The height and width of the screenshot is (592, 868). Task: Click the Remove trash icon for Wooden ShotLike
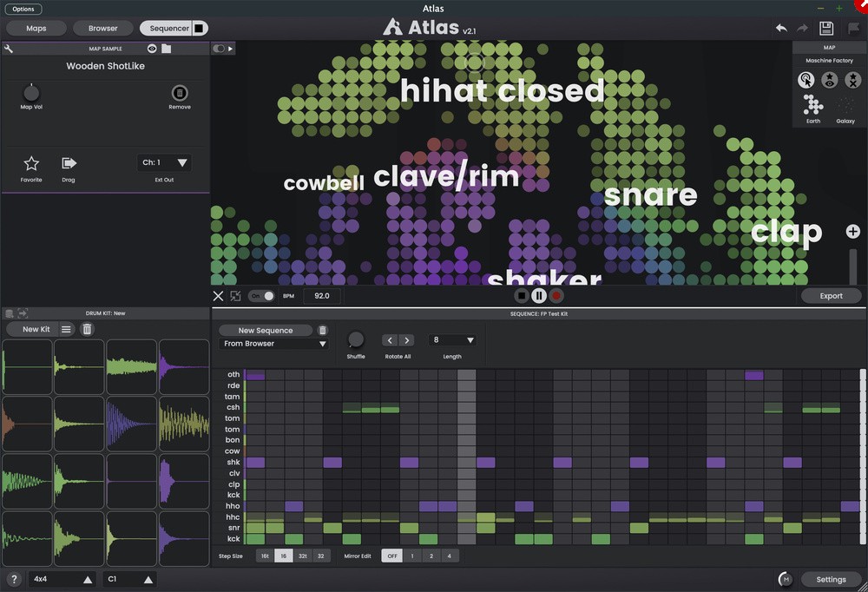click(180, 93)
